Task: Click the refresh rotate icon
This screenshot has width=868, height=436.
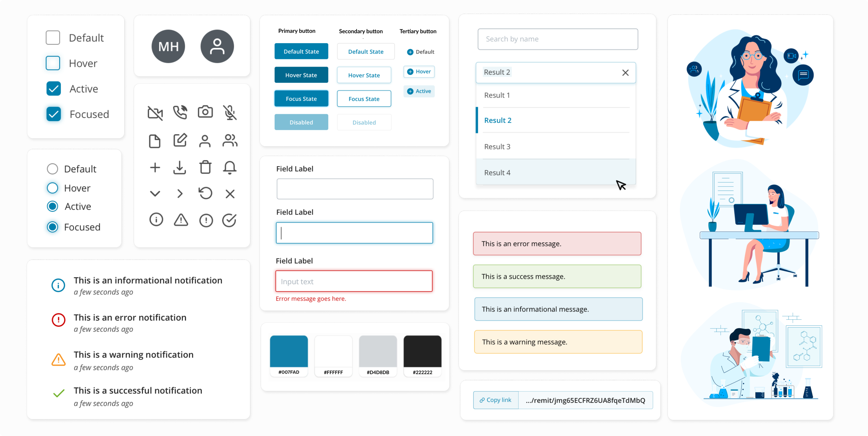Action: tap(205, 193)
